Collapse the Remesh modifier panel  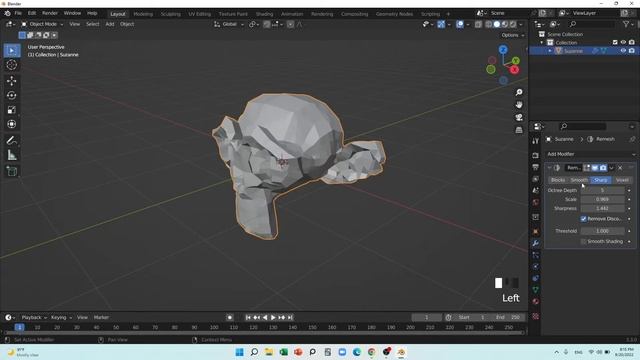(x=549, y=168)
